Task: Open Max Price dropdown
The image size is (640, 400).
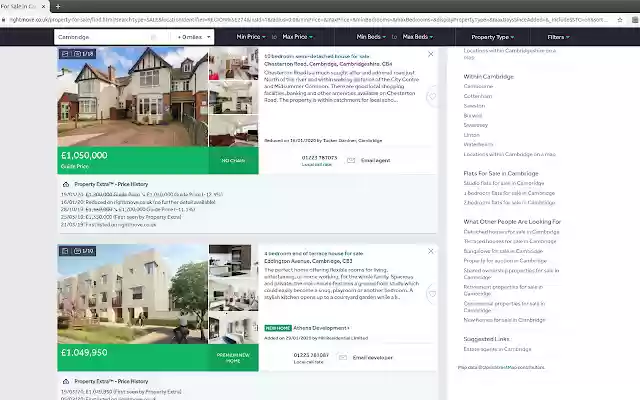Action: click(298, 37)
